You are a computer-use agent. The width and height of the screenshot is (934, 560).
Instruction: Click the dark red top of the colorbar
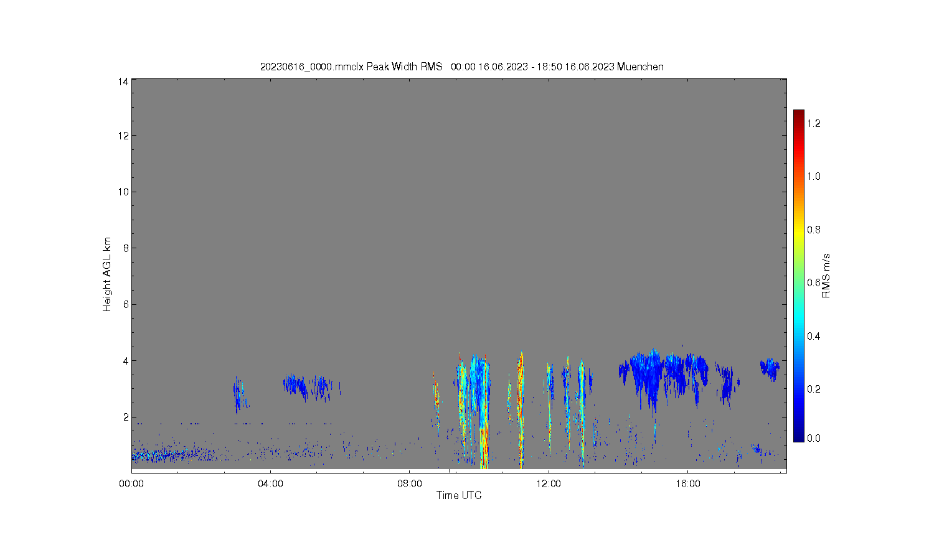799,116
